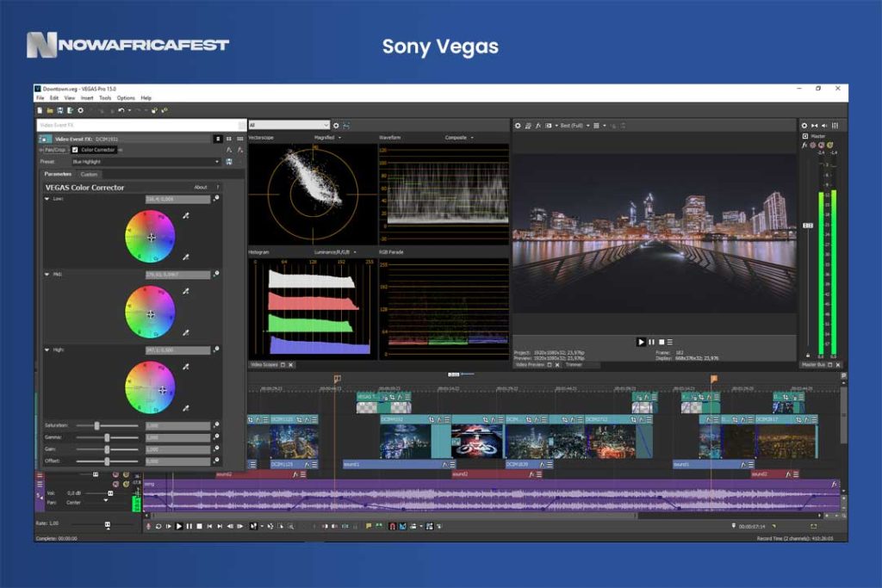Viewport: 882px width, 588px height.
Task: Collapse the Low section triangle
Action: [x=47, y=198]
